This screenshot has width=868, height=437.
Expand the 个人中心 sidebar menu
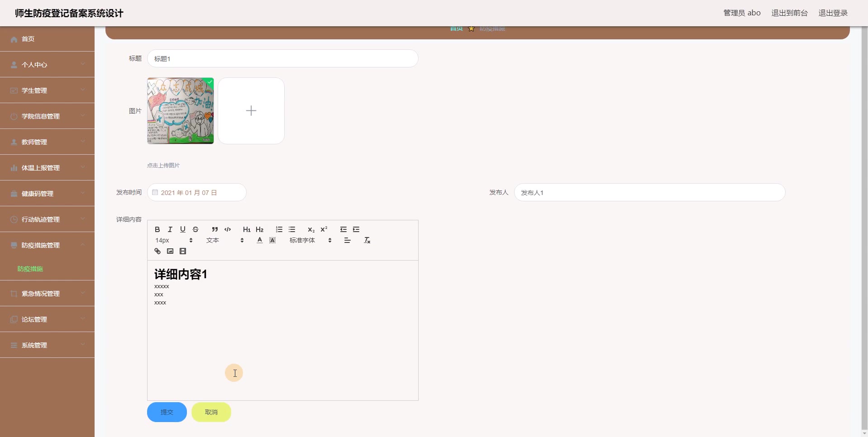pyautogui.click(x=47, y=65)
